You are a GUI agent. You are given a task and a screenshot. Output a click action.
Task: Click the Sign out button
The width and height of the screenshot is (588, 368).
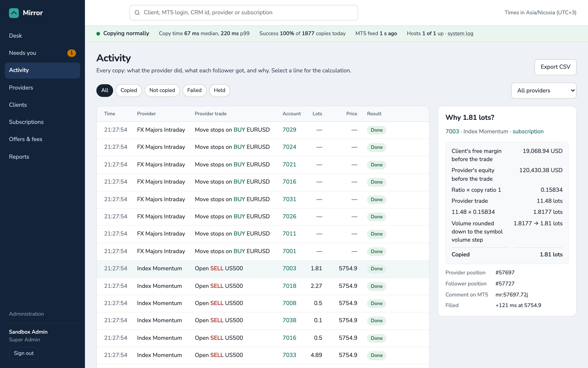23,353
